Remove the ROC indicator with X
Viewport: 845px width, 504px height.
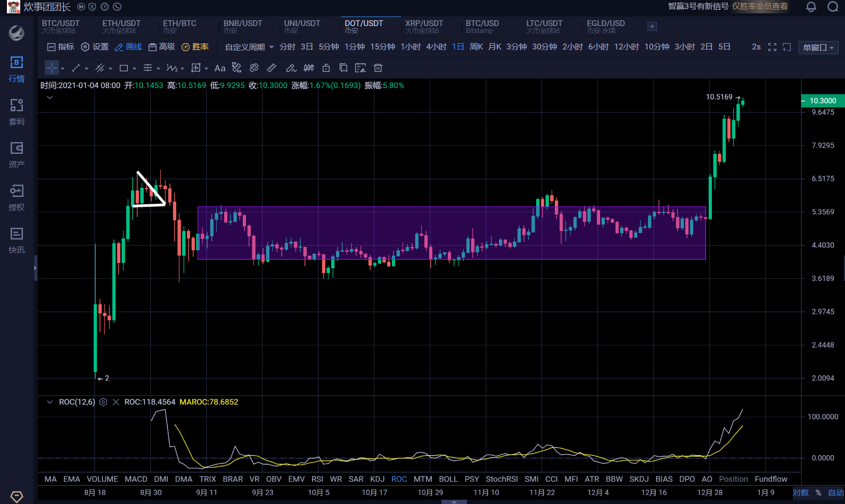coord(116,402)
